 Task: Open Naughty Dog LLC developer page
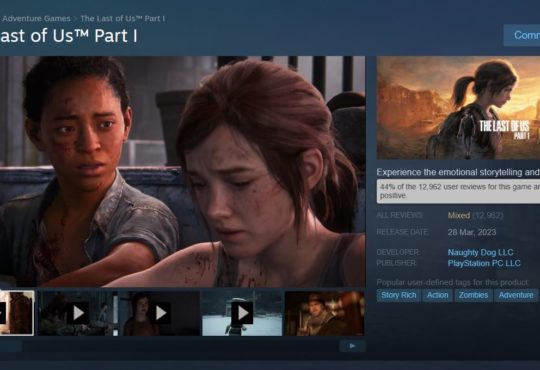[480, 252]
